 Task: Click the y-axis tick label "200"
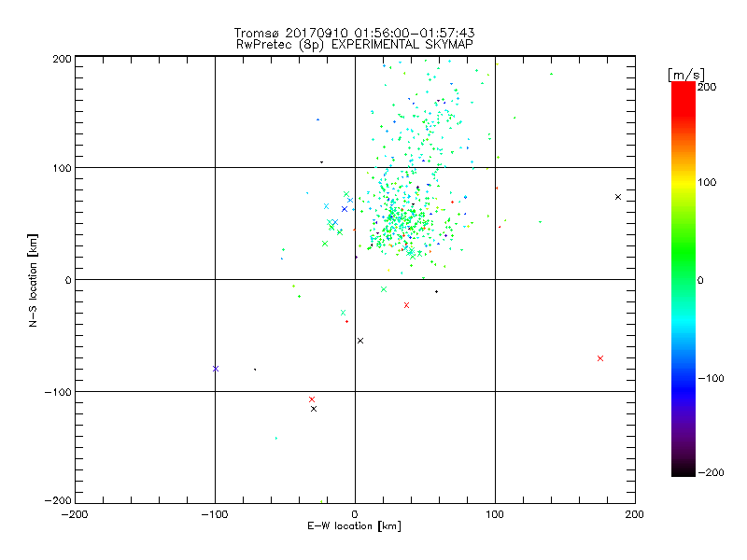[63, 59]
